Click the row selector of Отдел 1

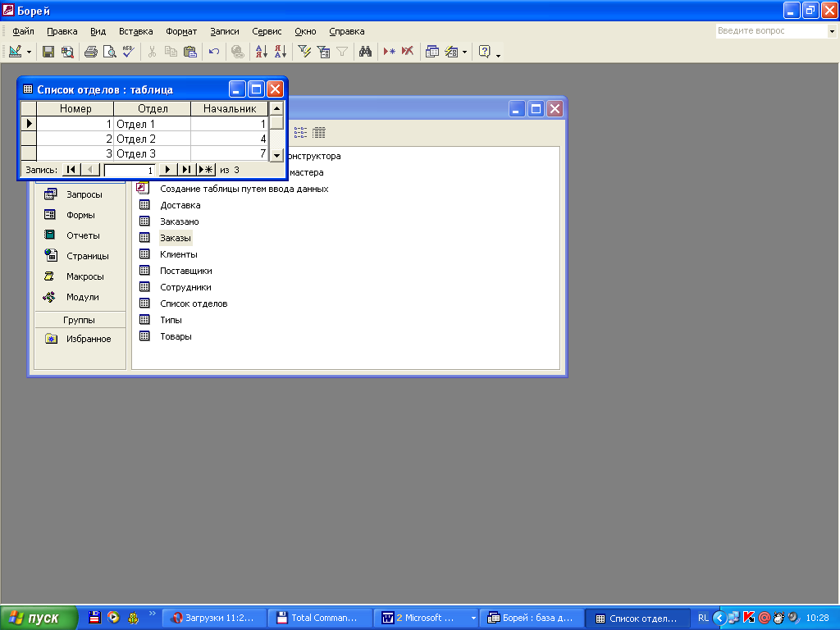(x=29, y=124)
